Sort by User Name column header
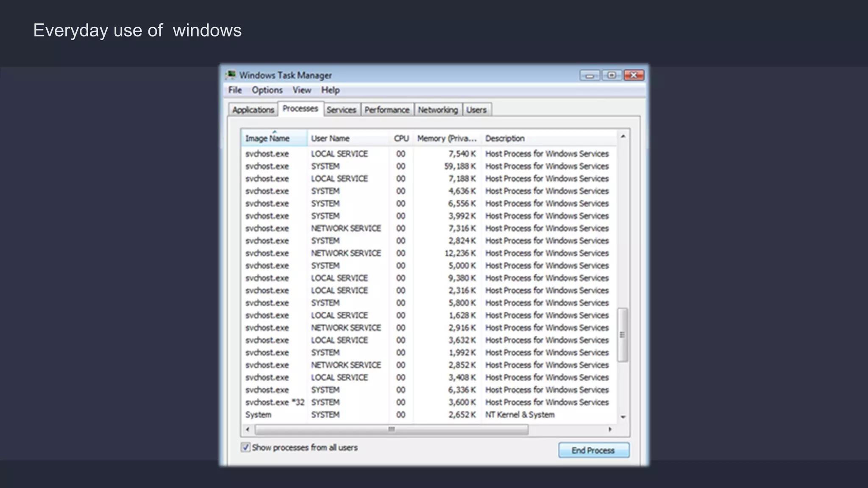868x488 pixels. (x=348, y=138)
